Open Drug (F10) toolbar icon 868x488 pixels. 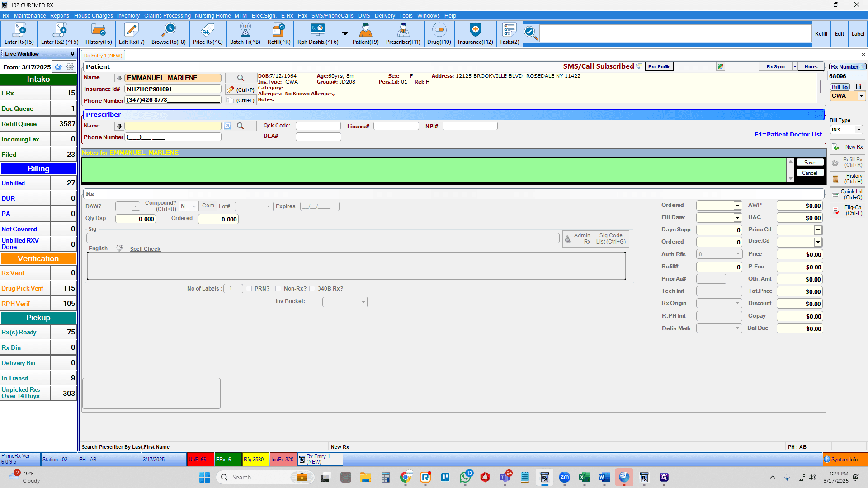[x=439, y=34]
